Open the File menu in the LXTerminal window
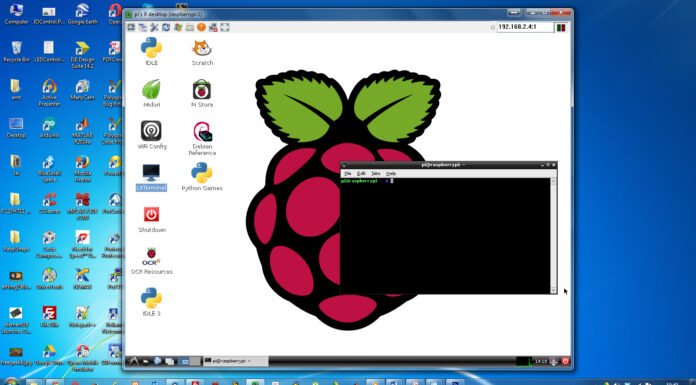Image resolution: width=696 pixels, height=385 pixels. 348,173
